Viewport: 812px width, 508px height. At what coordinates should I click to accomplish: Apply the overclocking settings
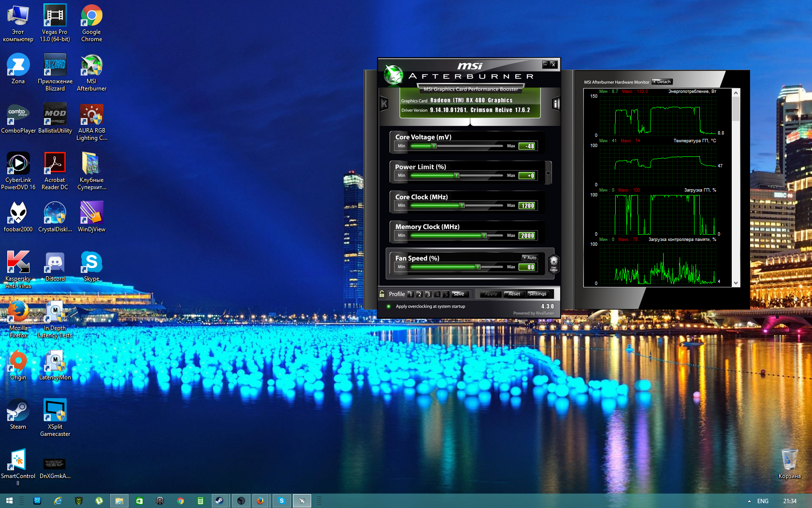491,294
